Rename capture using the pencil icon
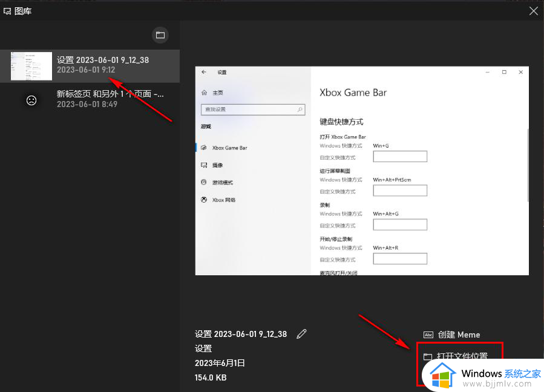This screenshot has width=544, height=392. 301,334
